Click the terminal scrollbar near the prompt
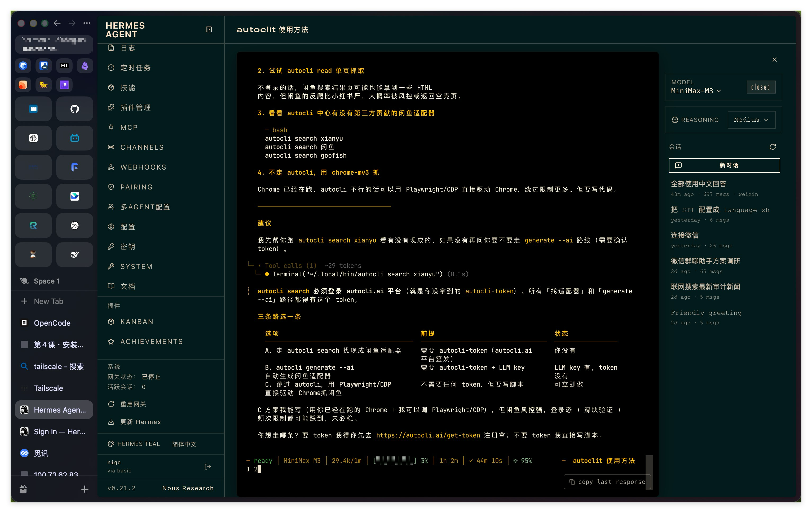Viewport: 812px width, 513px height. coord(648,472)
